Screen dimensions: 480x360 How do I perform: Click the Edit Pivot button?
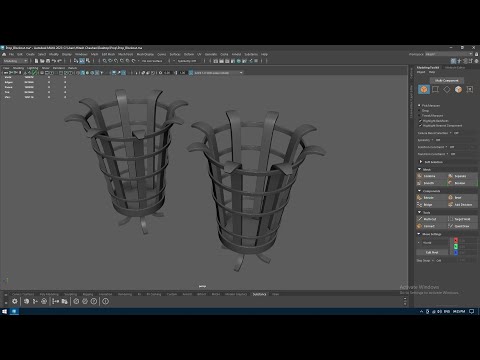tap(432, 252)
